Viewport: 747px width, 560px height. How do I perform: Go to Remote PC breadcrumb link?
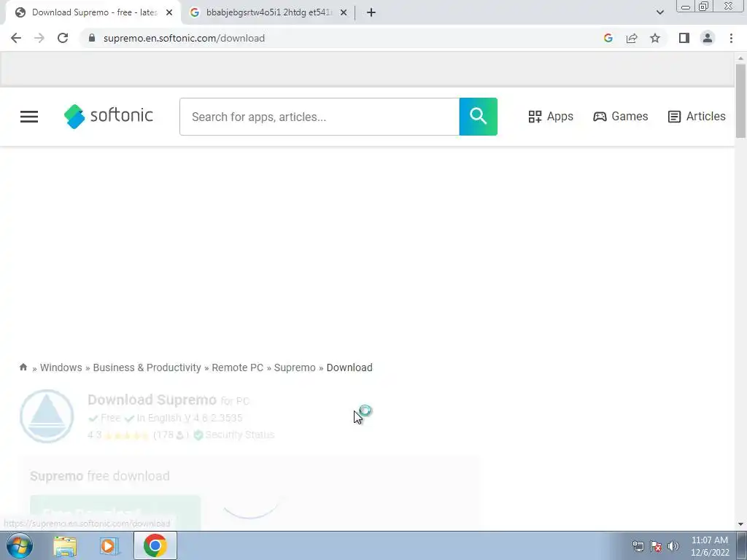[237, 367]
